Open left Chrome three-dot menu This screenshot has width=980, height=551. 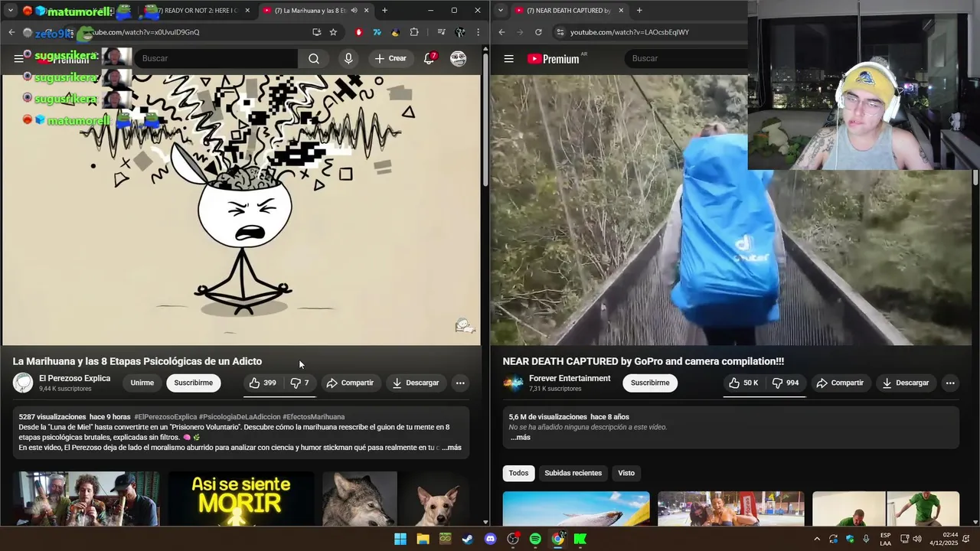(x=479, y=32)
